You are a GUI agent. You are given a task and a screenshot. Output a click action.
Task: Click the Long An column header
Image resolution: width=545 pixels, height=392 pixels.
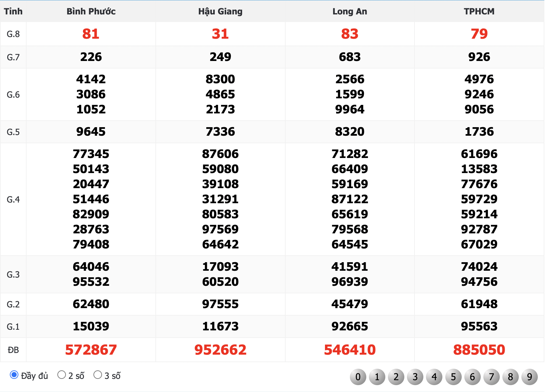[350, 11]
